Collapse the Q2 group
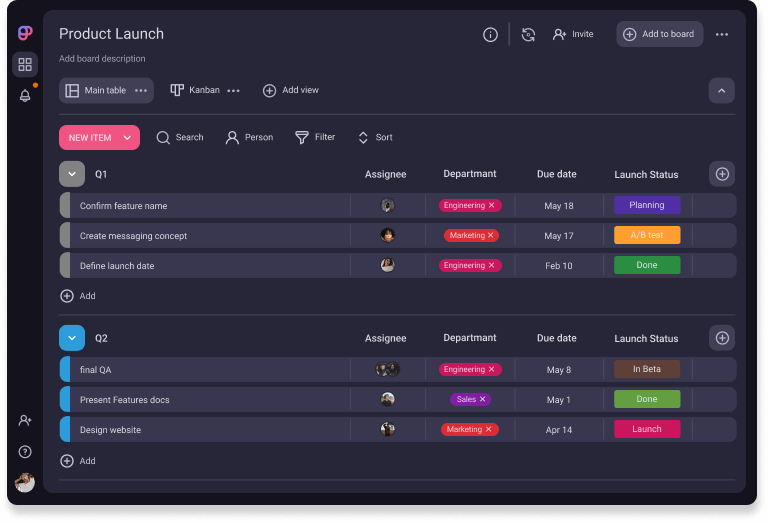 71,338
